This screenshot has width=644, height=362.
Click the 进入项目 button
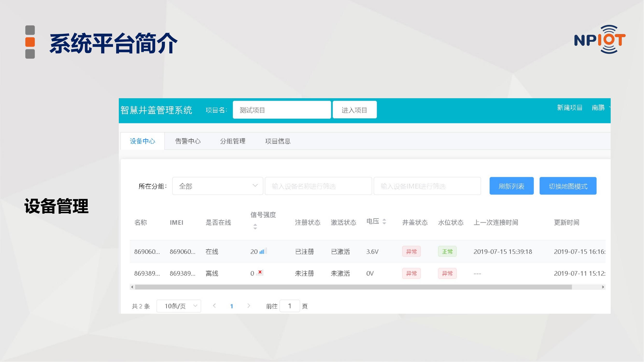[x=354, y=110]
